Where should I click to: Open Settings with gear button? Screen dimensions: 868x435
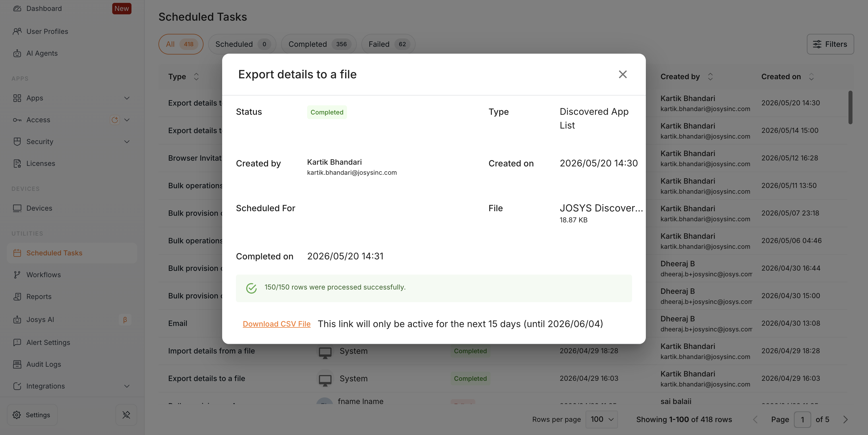[x=32, y=415]
